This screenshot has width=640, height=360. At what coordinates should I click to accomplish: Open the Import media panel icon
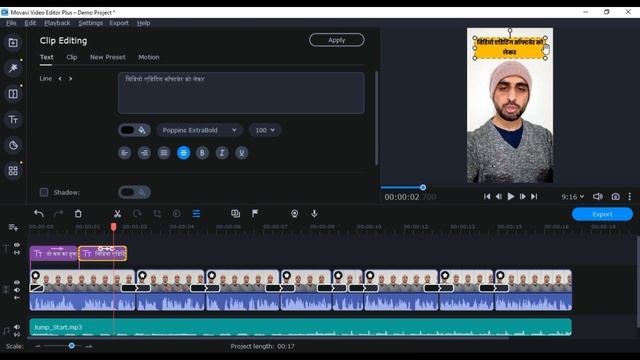point(13,42)
